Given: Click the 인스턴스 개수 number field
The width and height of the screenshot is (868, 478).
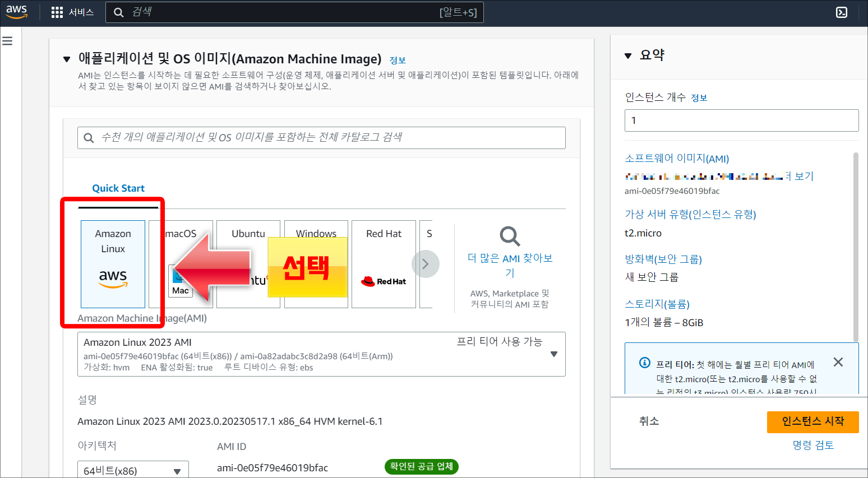Looking at the screenshot, I should tap(741, 120).
